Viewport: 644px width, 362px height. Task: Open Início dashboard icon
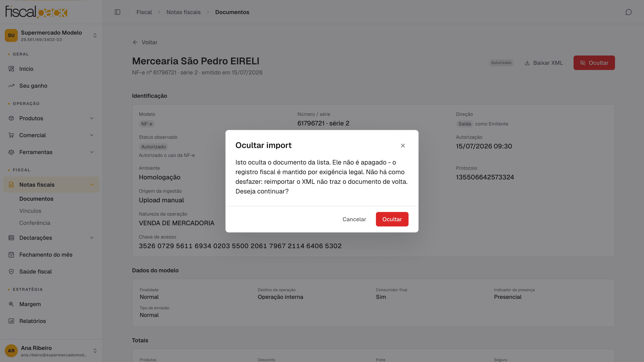click(11, 69)
